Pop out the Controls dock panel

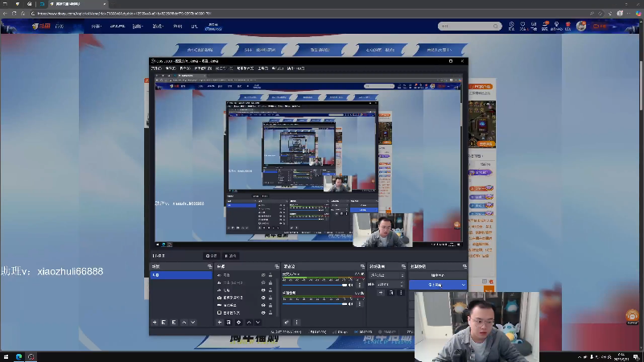[x=464, y=267]
